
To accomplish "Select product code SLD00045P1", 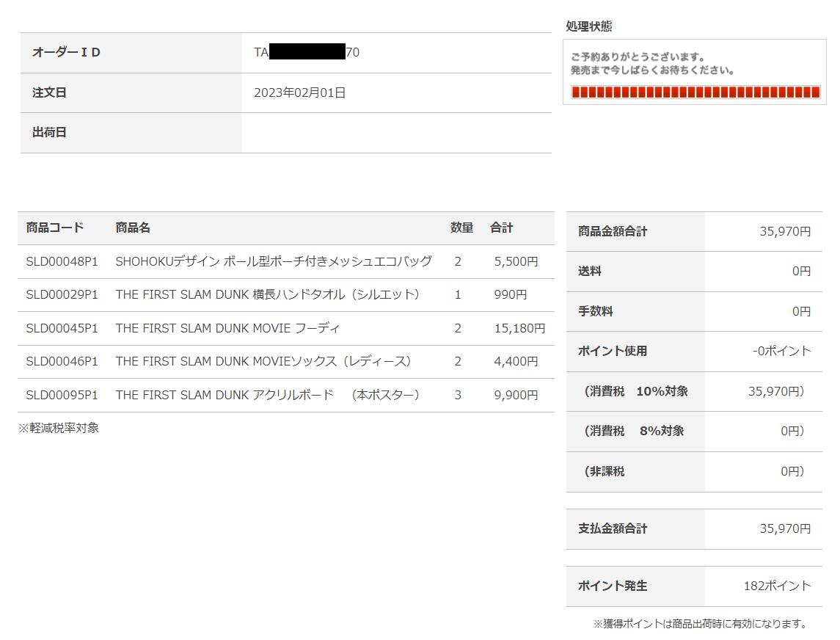I will coord(62,328).
